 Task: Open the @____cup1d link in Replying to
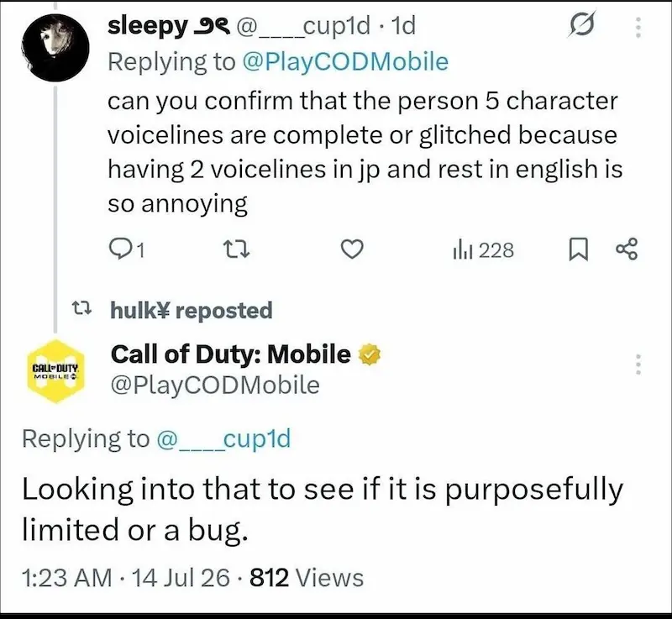[224, 438]
